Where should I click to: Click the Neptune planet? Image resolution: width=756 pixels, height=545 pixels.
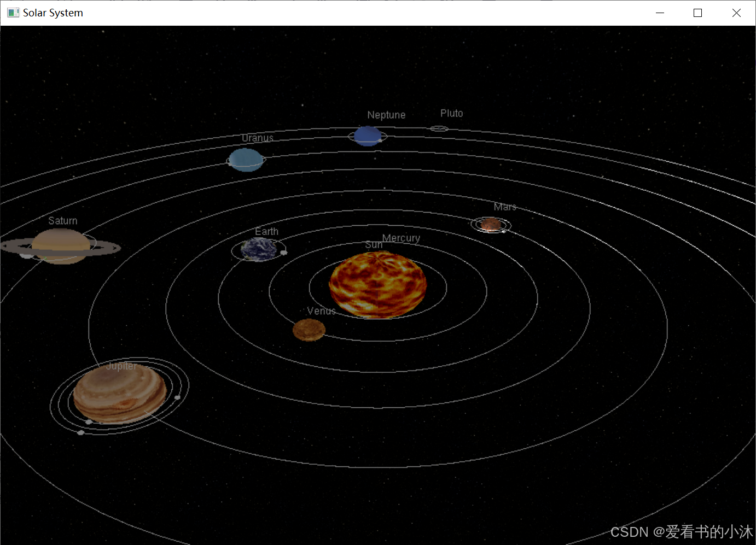point(368,136)
